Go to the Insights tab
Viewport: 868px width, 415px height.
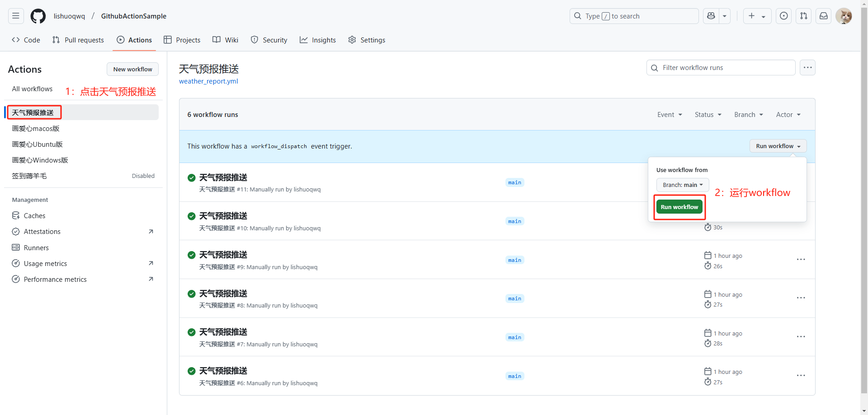[x=318, y=40]
